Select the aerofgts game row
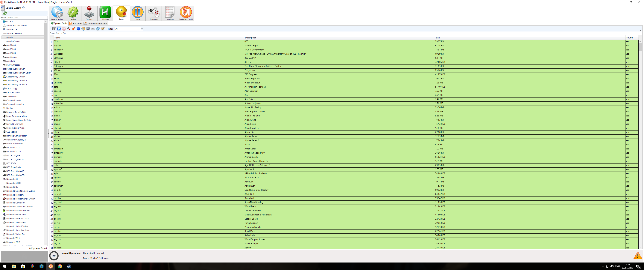The width and height of the screenshot is (644, 270). 346,112
